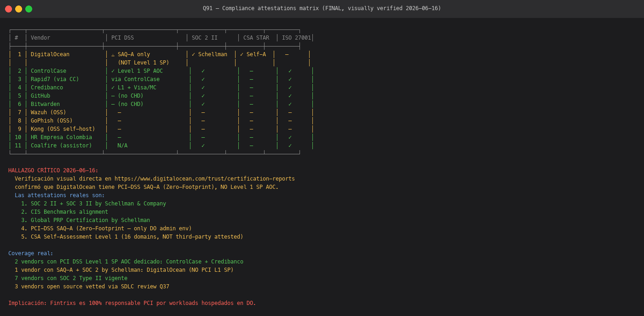Click '7 vendors con SOC 2 Type II vigente'
644x316 pixels.
[x=71, y=278]
